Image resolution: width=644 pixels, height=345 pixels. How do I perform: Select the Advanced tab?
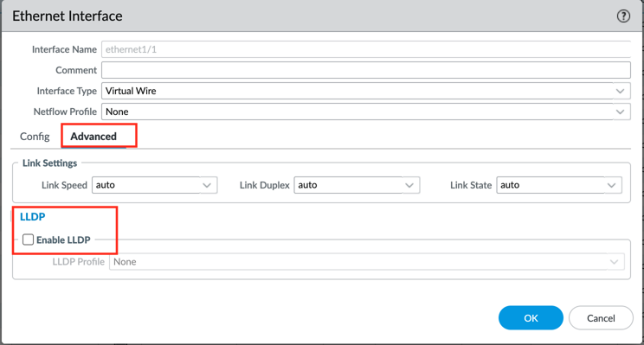pyautogui.click(x=93, y=137)
